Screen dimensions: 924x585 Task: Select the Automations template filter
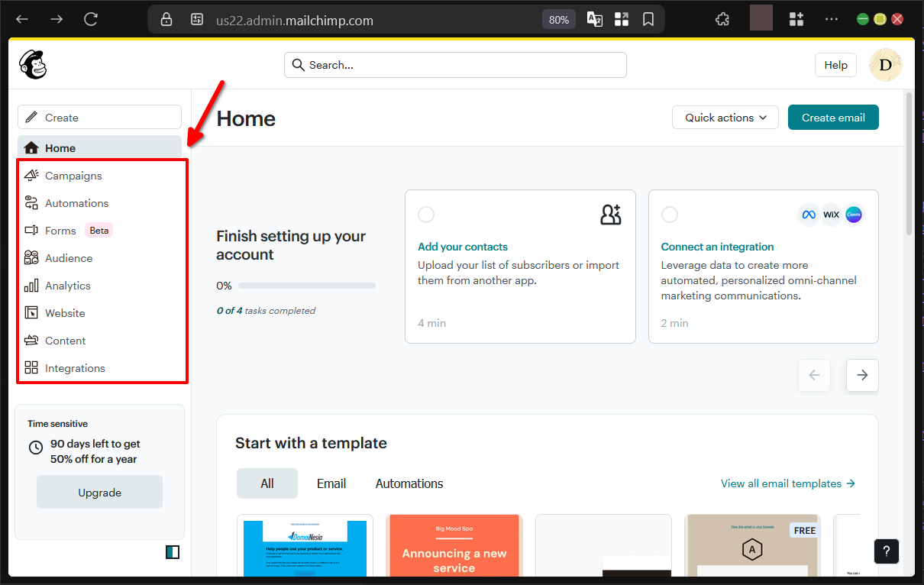click(x=409, y=483)
